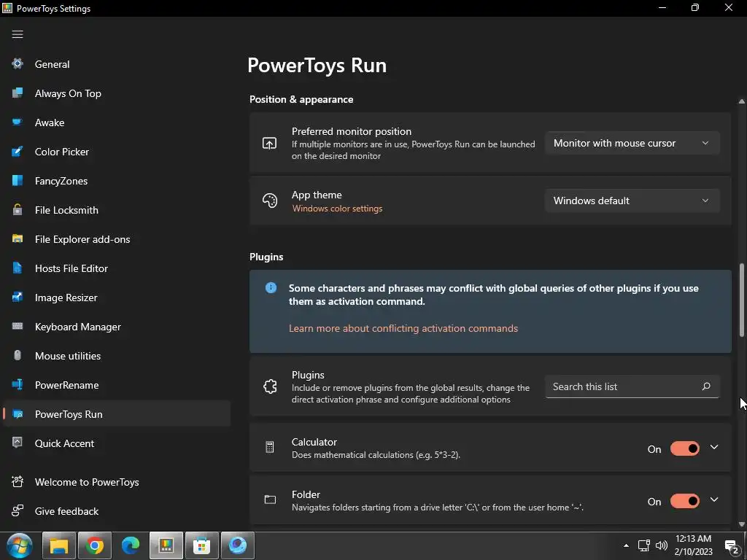The height and width of the screenshot is (560, 747).
Task: Click the taskbar clock showing 12:13 AM
Action: tap(693, 545)
